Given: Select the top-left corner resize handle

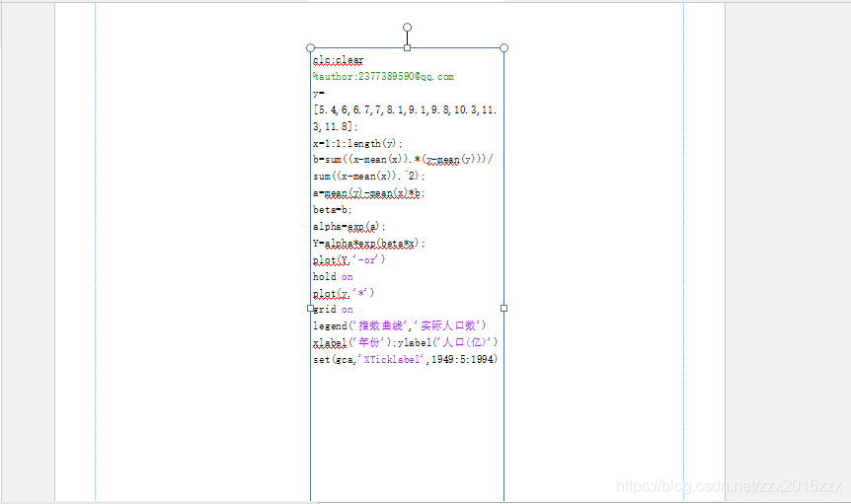Looking at the screenshot, I should 311,47.
